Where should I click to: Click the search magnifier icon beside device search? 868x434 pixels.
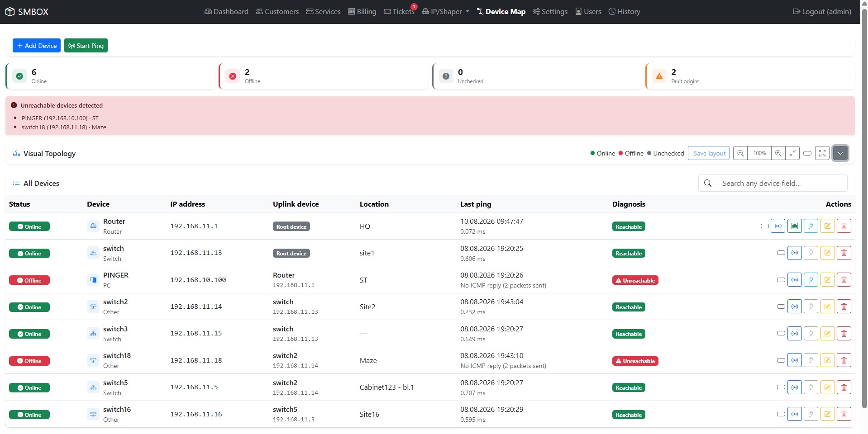coord(708,183)
